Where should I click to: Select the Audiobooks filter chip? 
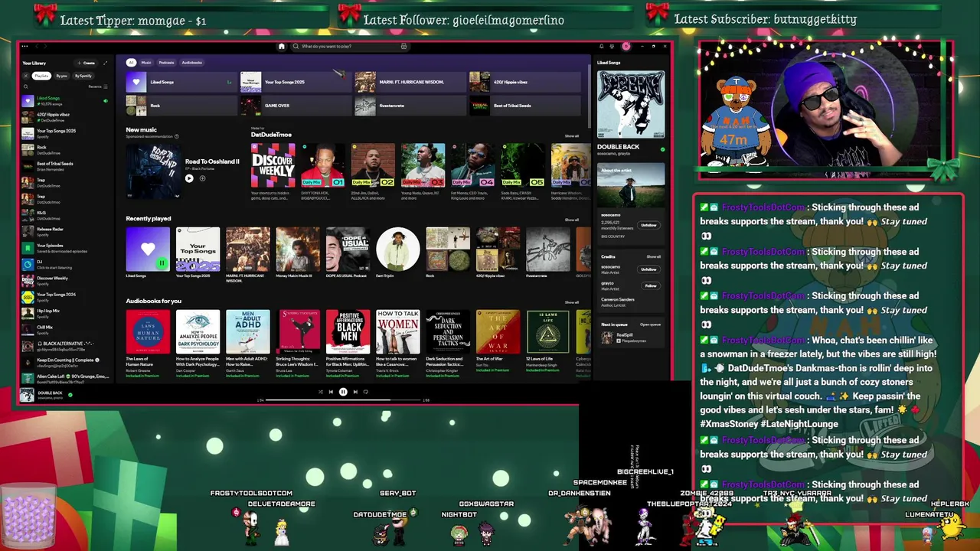[191, 63]
